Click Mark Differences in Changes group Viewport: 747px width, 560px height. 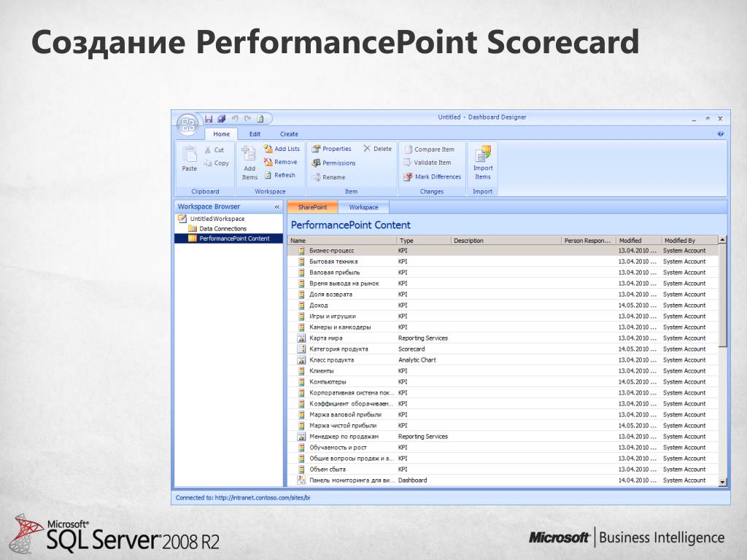point(433,176)
